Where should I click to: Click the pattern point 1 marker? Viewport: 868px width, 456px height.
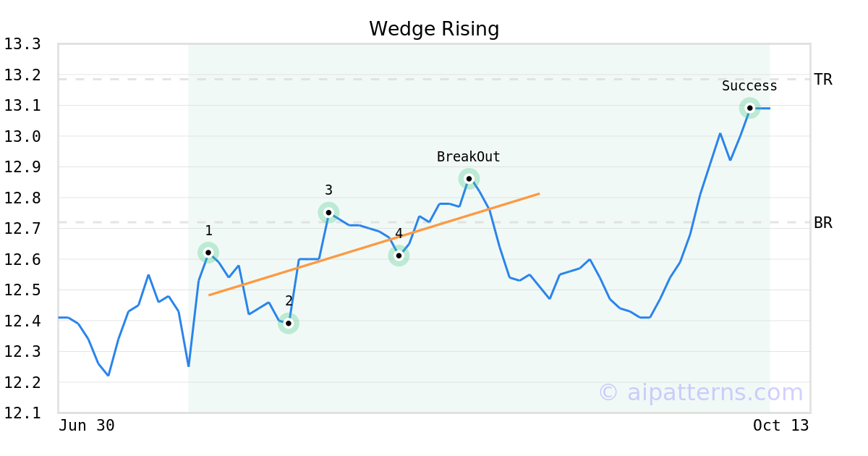click(208, 253)
